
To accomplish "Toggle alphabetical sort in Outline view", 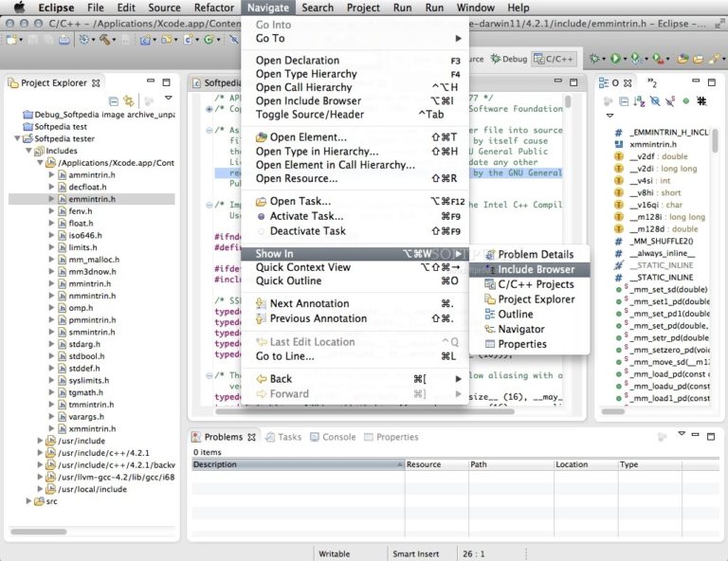I will point(639,101).
